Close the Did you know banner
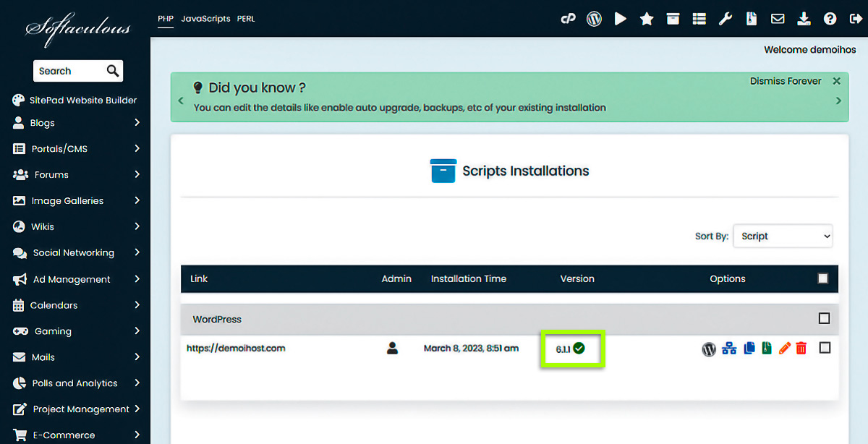This screenshot has height=444, width=868. [837, 81]
